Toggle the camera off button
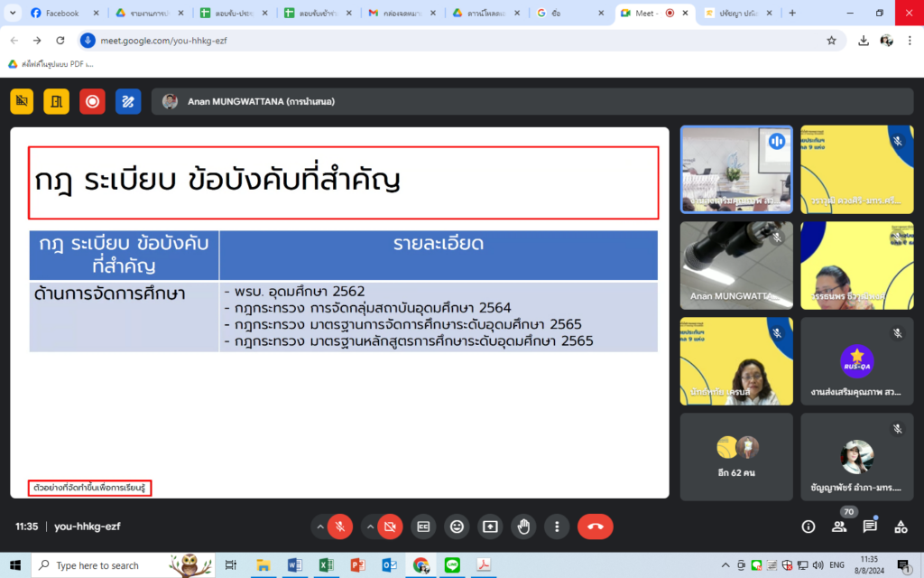The width and height of the screenshot is (924, 578). (x=390, y=527)
